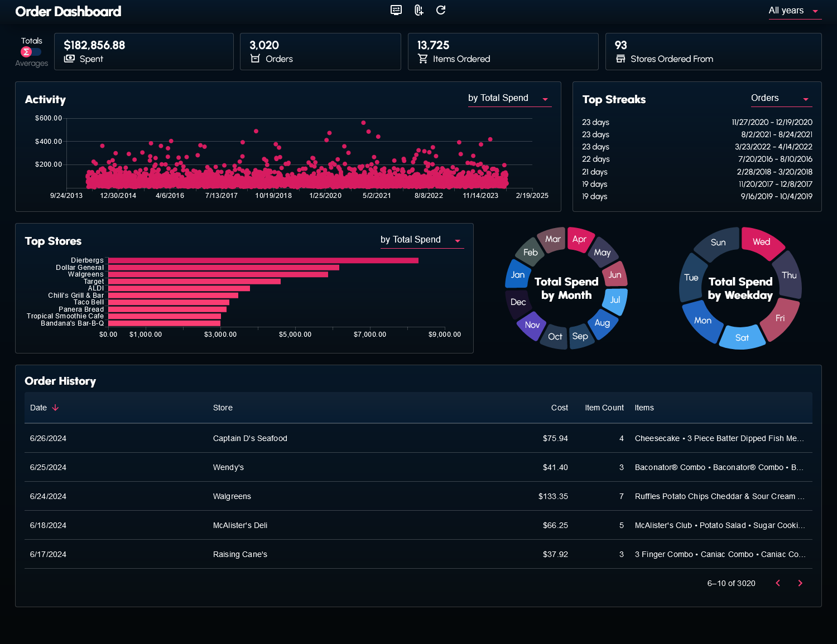
Task: Go to next page of Order History
Action: 800,583
